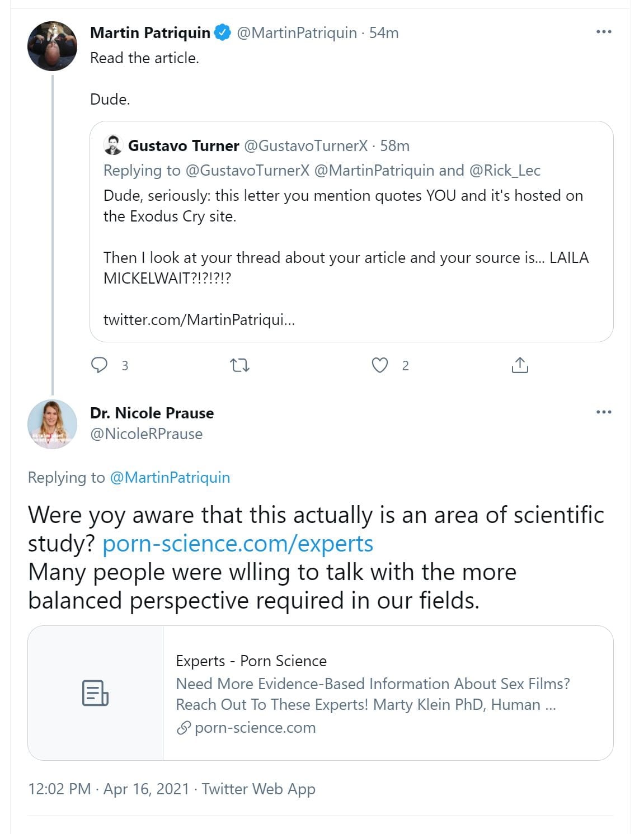Click the share icon under Martin's tweet
644x834 pixels.
tap(520, 365)
